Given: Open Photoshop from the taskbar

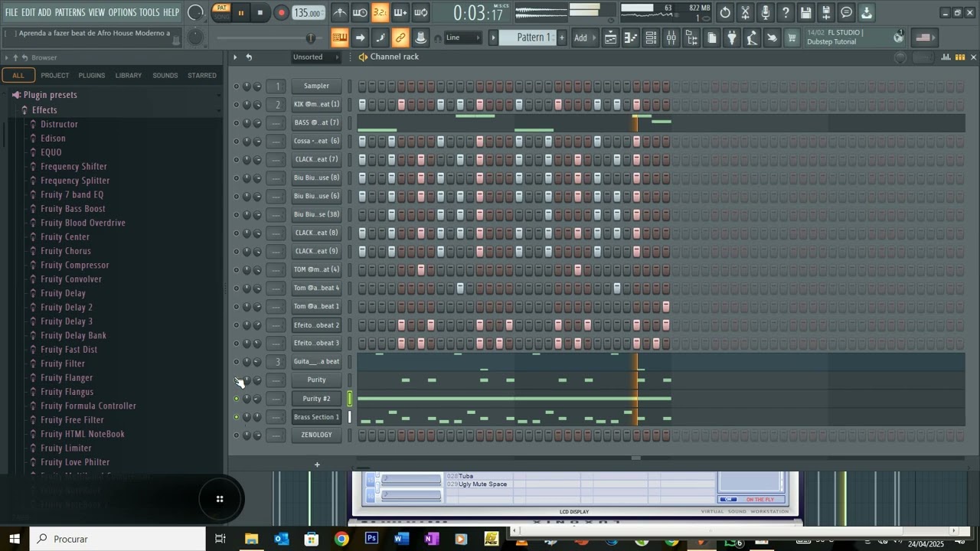Looking at the screenshot, I should 371,539.
